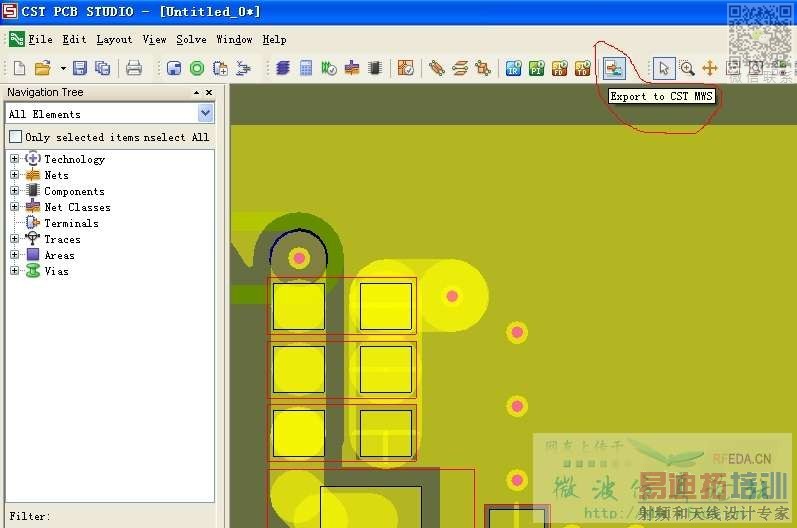Viewport: 797px width, 528px height.
Task: Start SI-FD simulation icon
Action: point(560,68)
